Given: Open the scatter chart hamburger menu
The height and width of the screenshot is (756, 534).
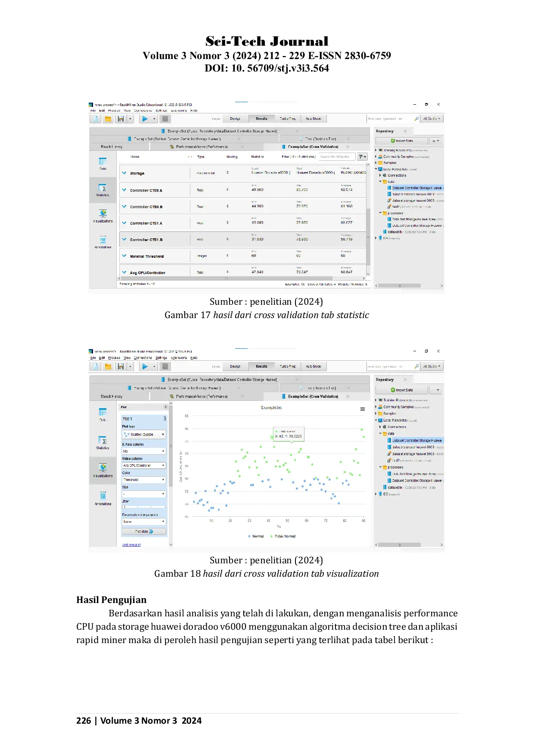Looking at the screenshot, I should pos(363,409).
